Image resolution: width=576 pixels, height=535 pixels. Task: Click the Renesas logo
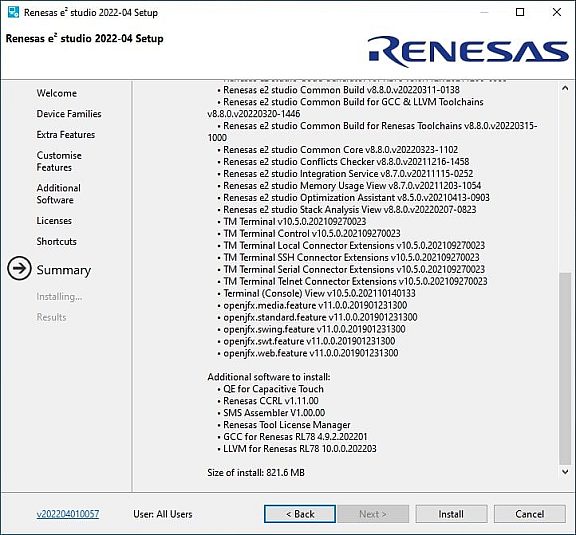click(x=468, y=51)
